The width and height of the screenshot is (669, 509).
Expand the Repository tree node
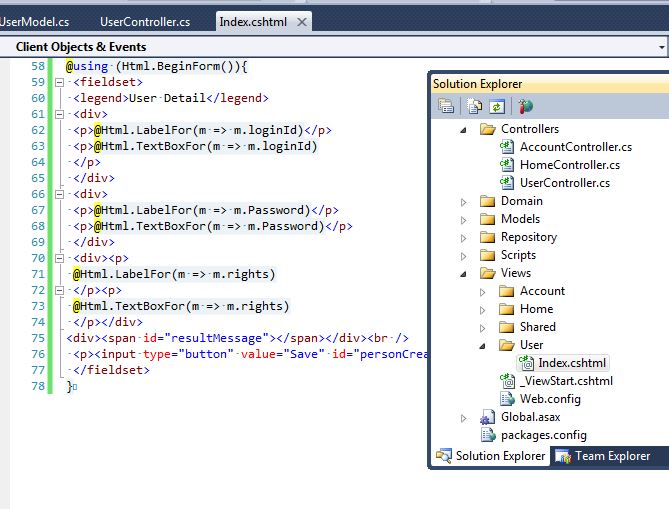point(463,238)
